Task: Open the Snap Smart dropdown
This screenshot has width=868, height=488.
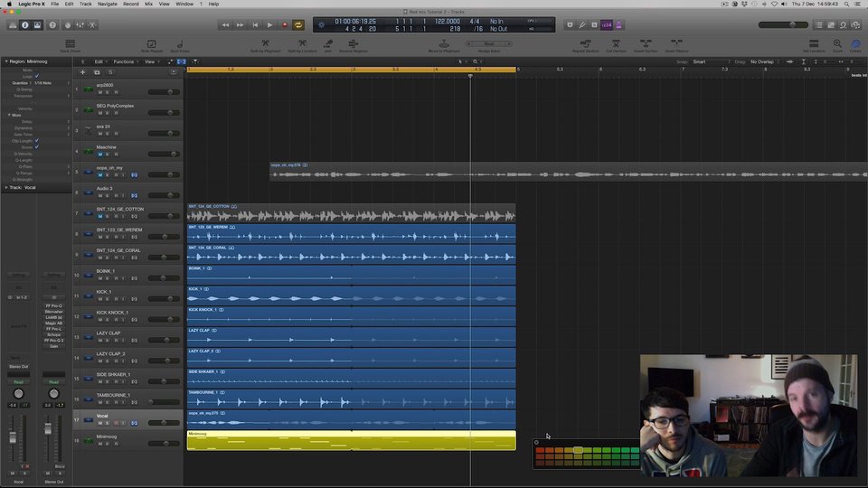Action: point(711,62)
